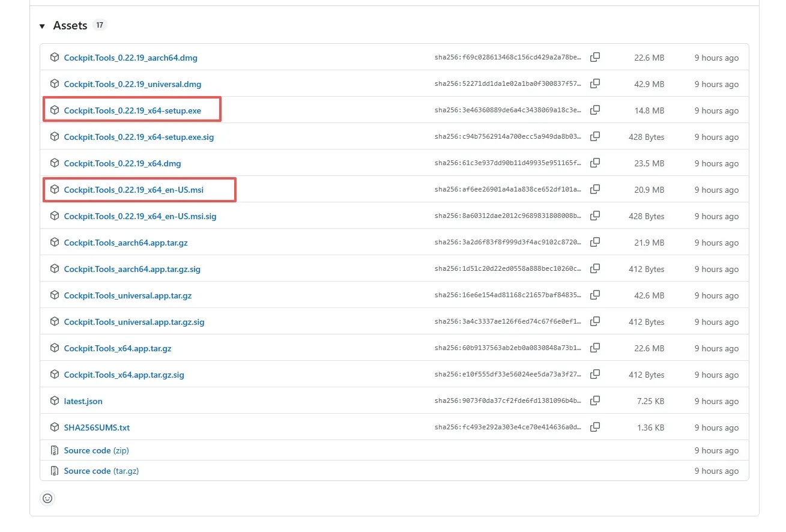Viewport: 786px width, 532px height.
Task: Click the "7.25 KB" size of latest.json
Action: 651,402
